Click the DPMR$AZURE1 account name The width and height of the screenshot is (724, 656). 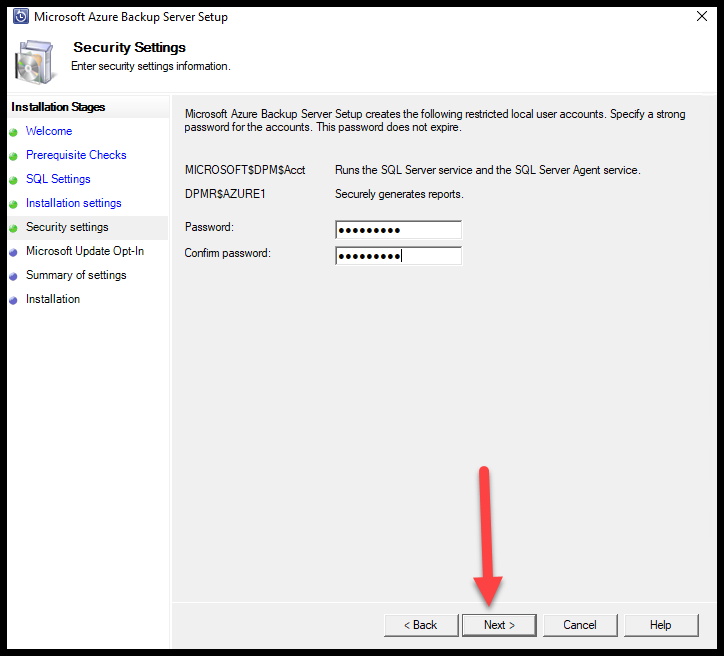225,194
